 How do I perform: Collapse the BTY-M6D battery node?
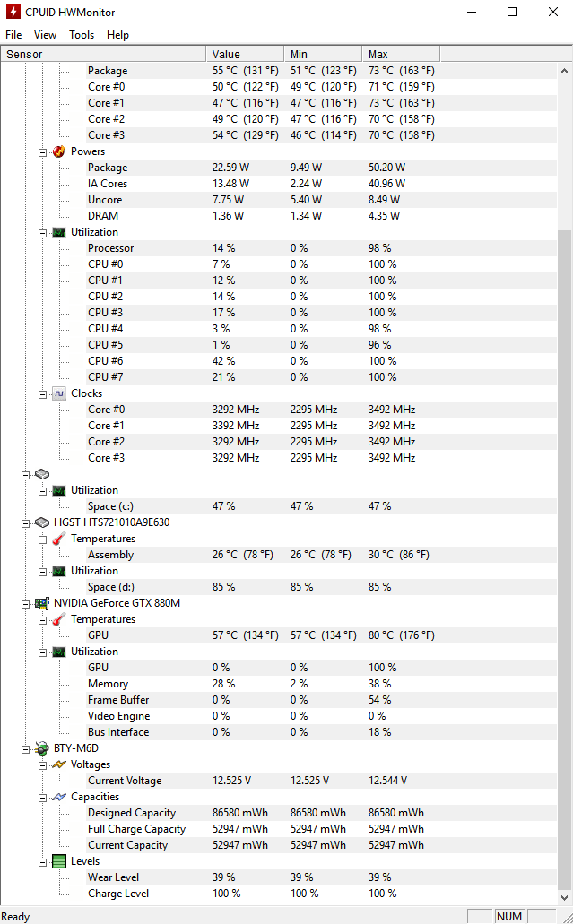tap(26, 748)
